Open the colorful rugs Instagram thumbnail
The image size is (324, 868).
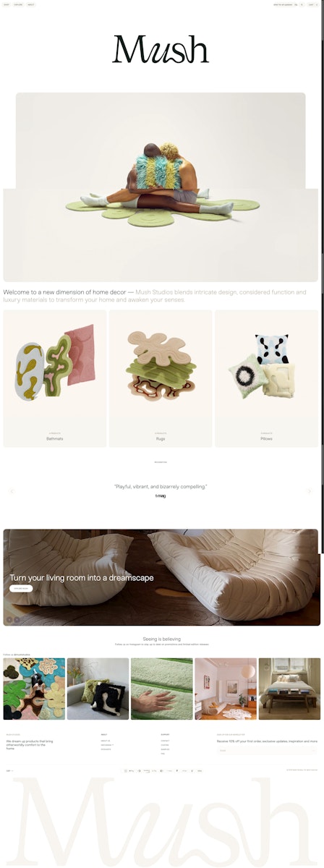coord(34,689)
